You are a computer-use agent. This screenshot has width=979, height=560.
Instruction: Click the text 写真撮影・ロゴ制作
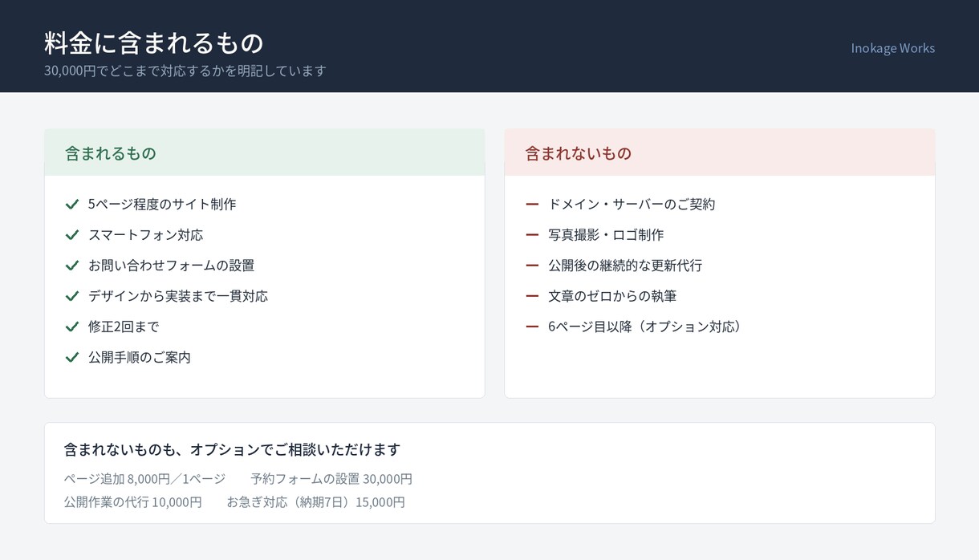tap(606, 234)
